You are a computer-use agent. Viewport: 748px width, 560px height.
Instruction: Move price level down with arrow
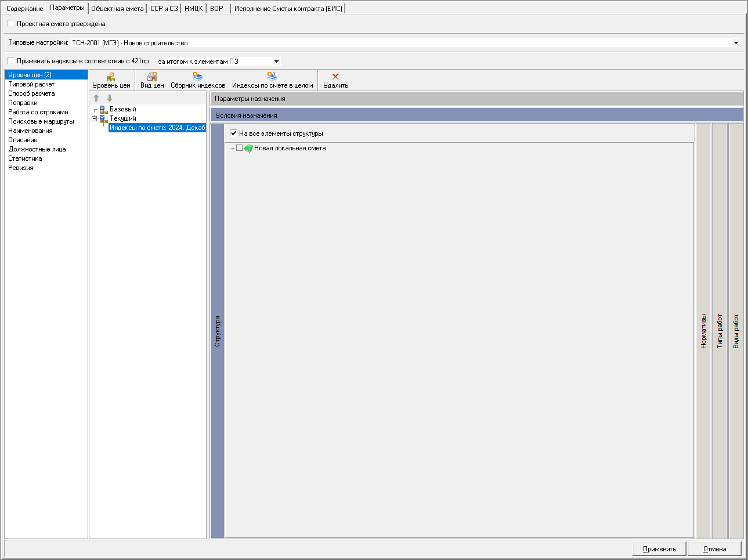click(109, 98)
